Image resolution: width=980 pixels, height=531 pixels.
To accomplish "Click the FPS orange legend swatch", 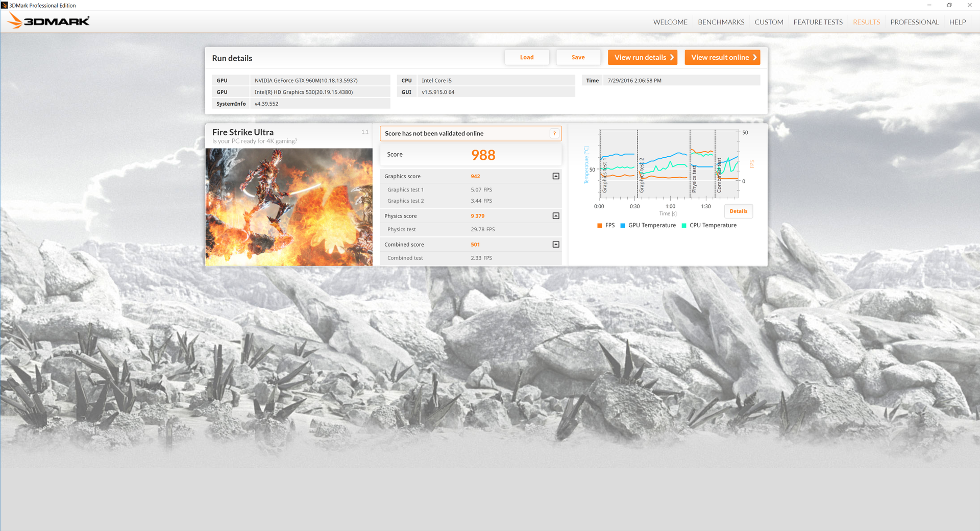I will pyautogui.click(x=600, y=225).
